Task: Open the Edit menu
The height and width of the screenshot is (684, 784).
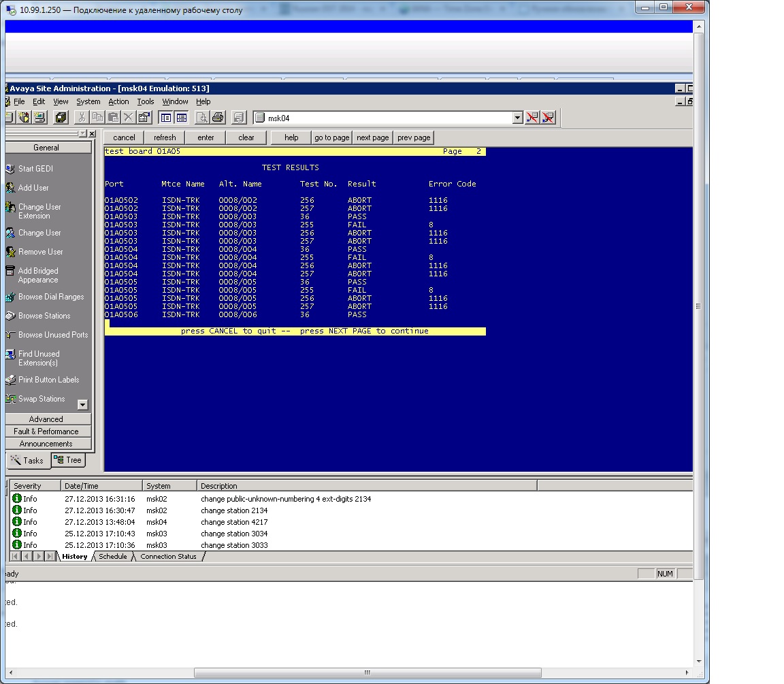Action: tap(39, 101)
